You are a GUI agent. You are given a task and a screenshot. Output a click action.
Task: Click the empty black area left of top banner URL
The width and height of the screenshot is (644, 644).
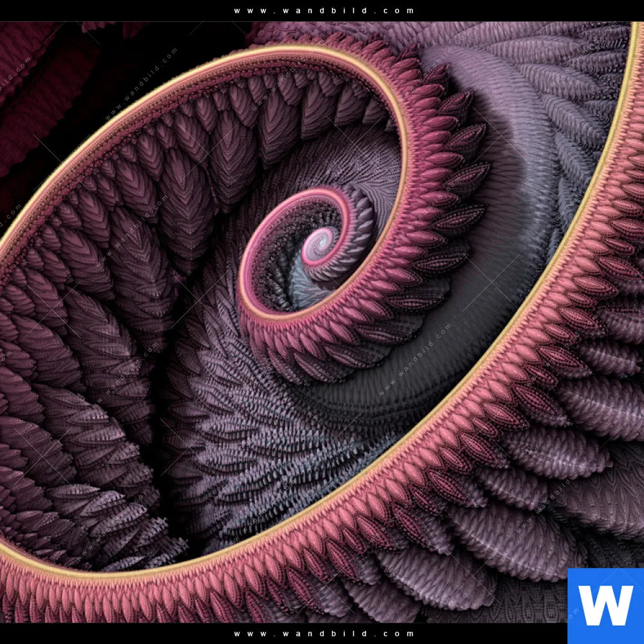pyautogui.click(x=97, y=10)
